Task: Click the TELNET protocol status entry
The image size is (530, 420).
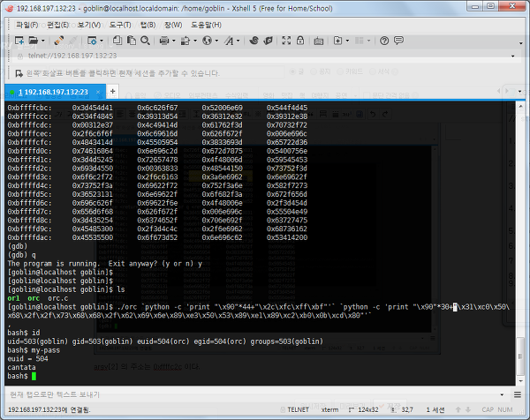Action: 295,409
